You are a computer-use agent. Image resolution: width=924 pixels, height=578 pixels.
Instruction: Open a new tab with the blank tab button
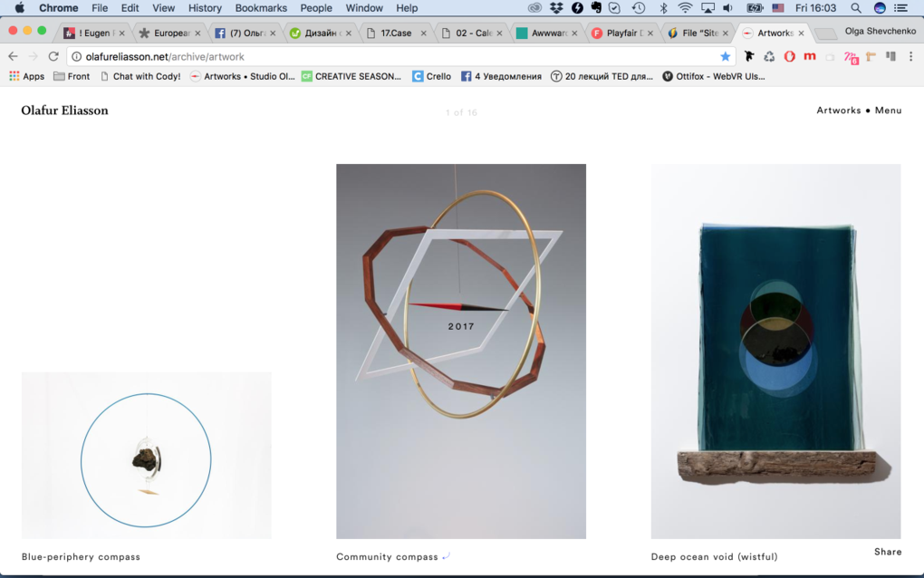pos(825,34)
